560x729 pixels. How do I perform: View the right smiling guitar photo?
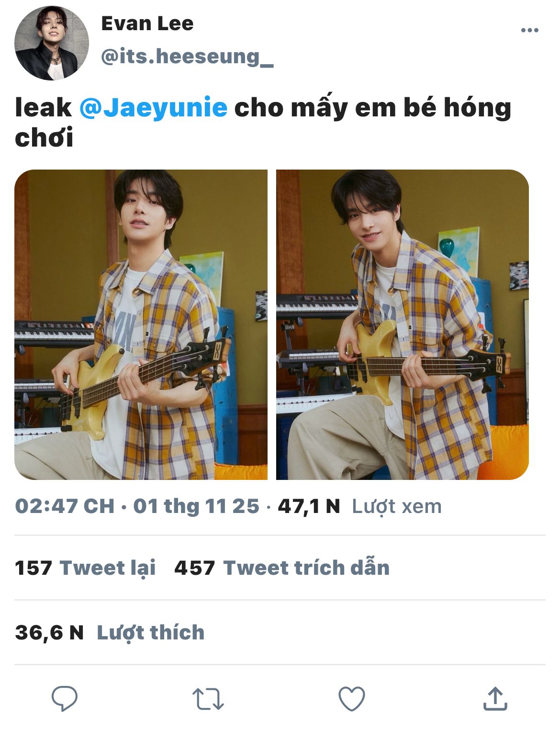click(x=403, y=325)
